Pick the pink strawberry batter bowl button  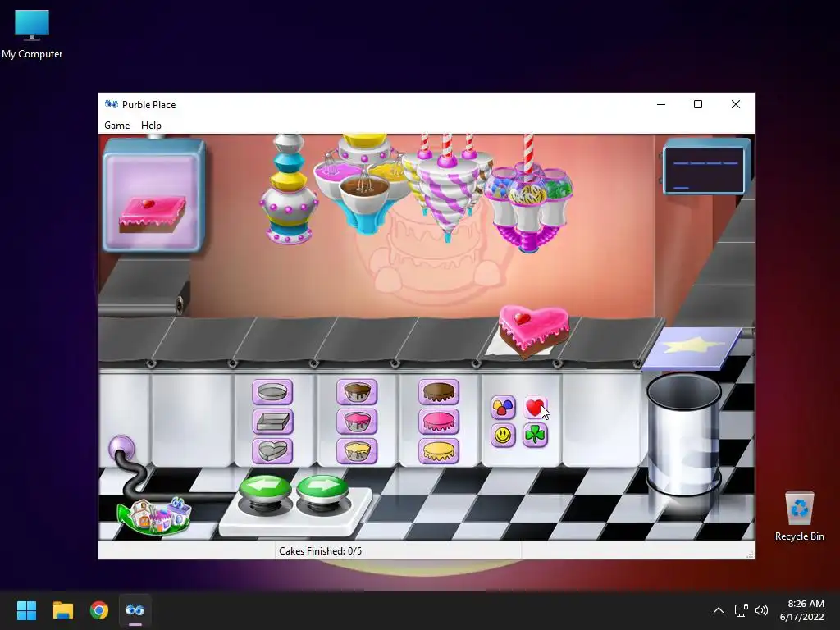(357, 422)
